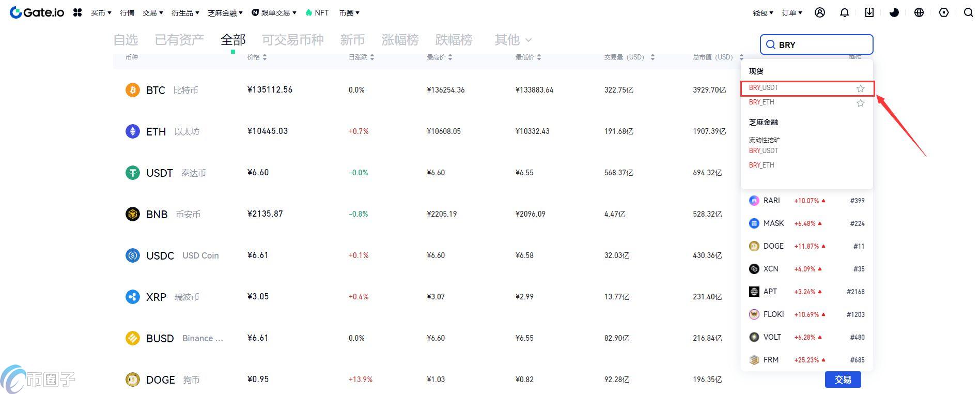The image size is (980, 394).
Task: Click the RARI icon in trending list
Action: [754, 201]
